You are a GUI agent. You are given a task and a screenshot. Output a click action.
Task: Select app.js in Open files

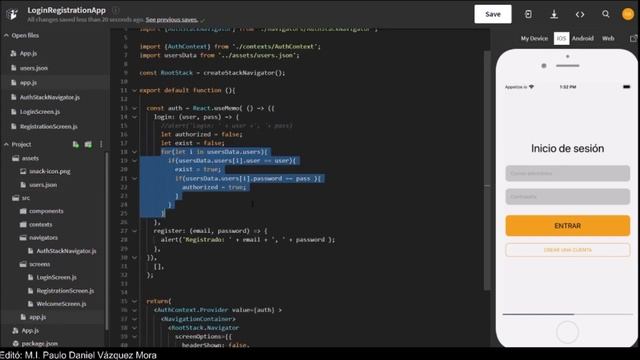pos(28,82)
